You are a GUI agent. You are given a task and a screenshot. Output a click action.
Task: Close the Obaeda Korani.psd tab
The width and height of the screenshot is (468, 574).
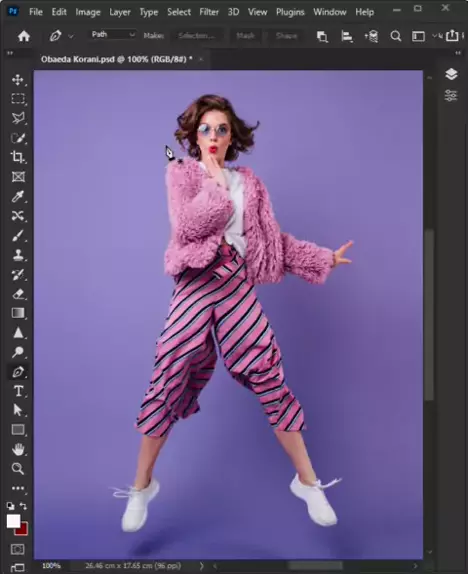pos(201,59)
